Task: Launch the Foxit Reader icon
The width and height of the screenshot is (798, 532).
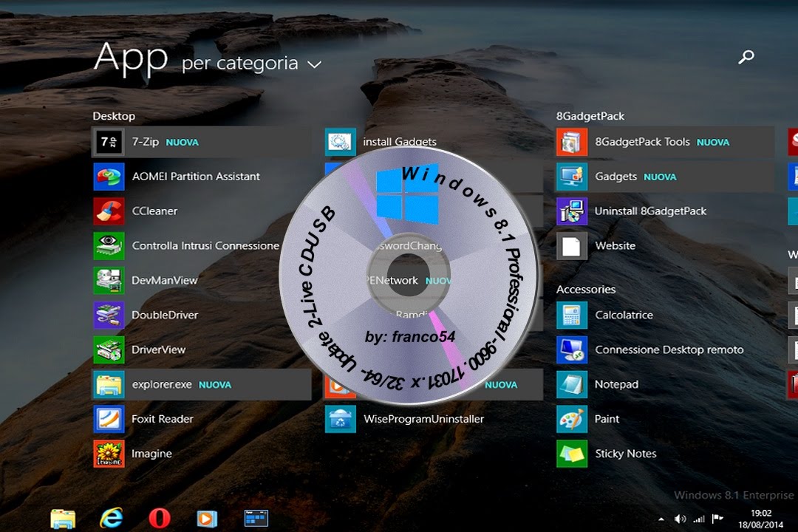Action: [109, 419]
